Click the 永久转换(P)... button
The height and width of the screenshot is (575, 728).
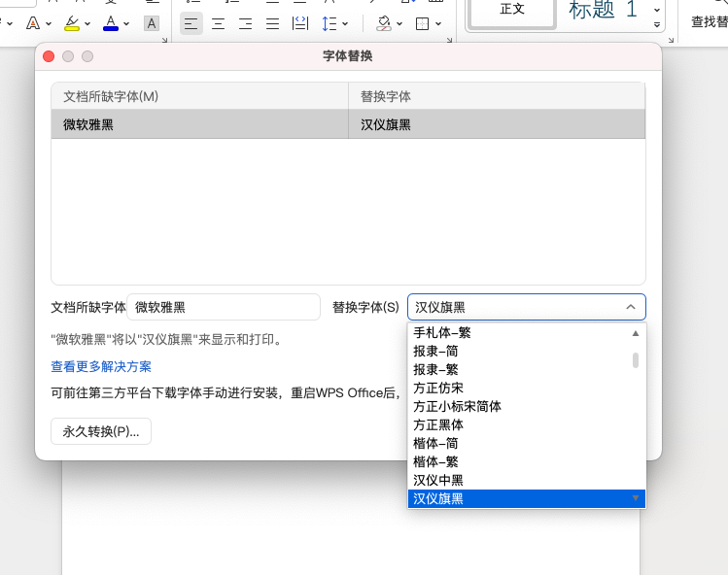[101, 431]
